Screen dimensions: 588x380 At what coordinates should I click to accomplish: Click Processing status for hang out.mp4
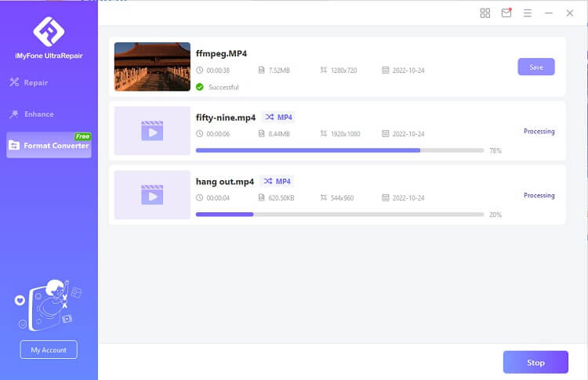[x=539, y=195]
